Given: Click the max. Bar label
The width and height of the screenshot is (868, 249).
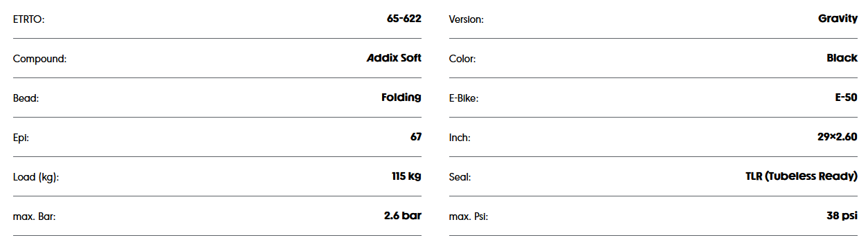Looking at the screenshot, I should coord(34,216).
